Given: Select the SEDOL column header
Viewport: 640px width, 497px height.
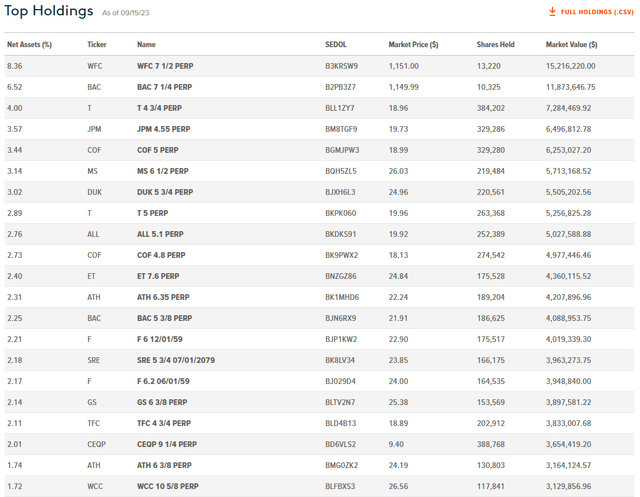Looking at the screenshot, I should 336,45.
